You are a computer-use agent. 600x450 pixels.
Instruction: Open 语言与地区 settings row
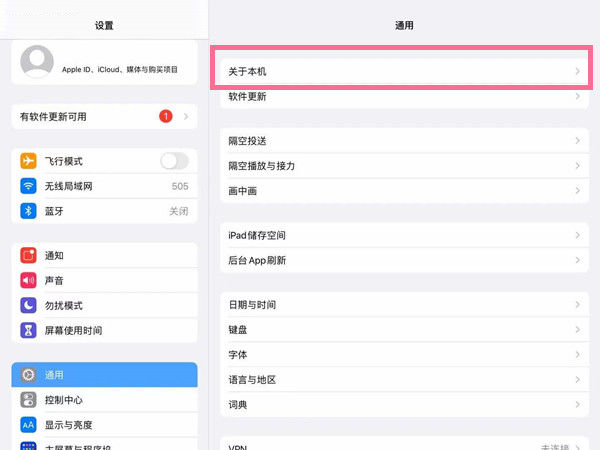pyautogui.click(x=400, y=380)
